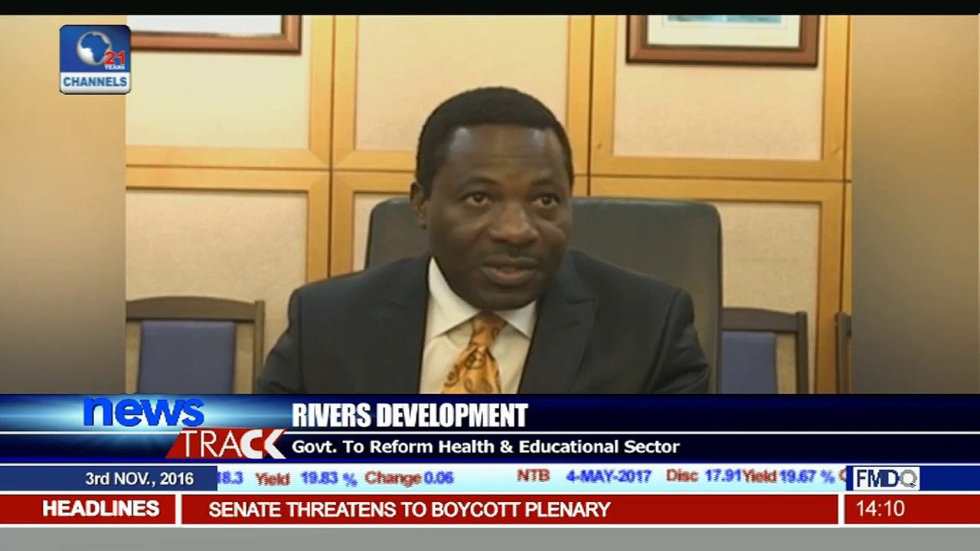Click the 3rd Nov., 2016 date label
The image size is (980, 551).
139,479
